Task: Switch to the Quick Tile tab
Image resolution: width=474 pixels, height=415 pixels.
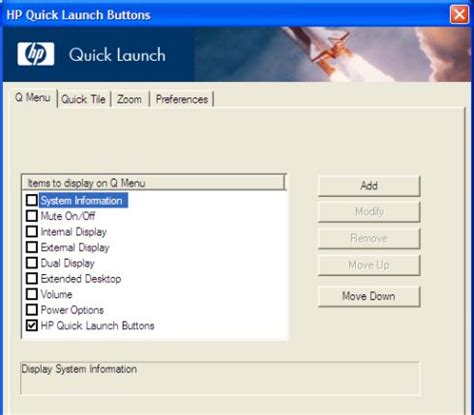Action: pyautogui.click(x=83, y=99)
